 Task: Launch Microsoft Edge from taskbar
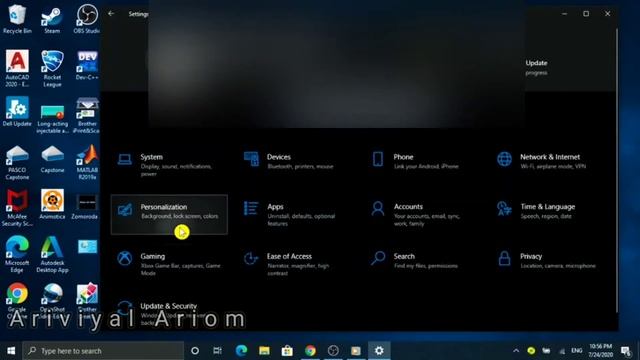point(242,351)
